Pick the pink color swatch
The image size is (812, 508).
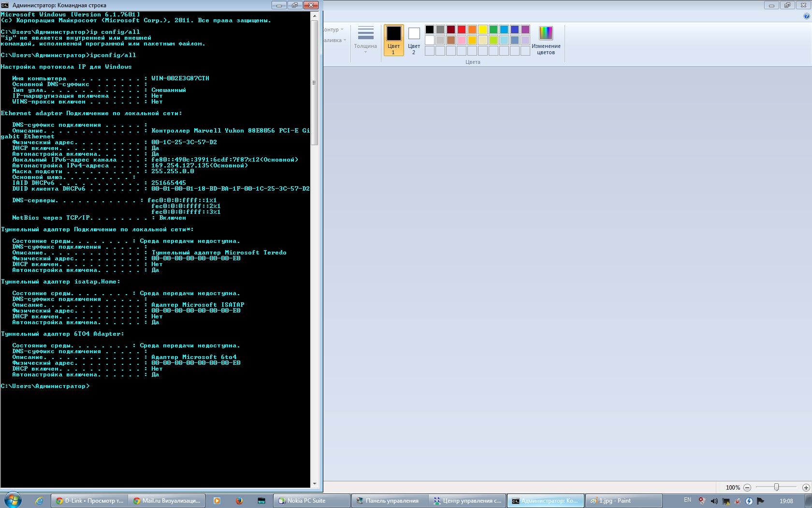click(x=462, y=40)
